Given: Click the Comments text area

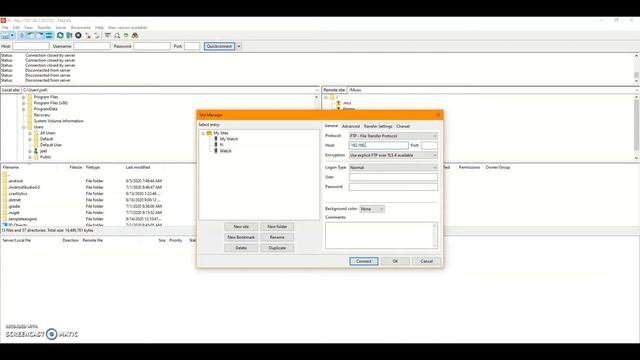Looking at the screenshot, I should coord(381,236).
